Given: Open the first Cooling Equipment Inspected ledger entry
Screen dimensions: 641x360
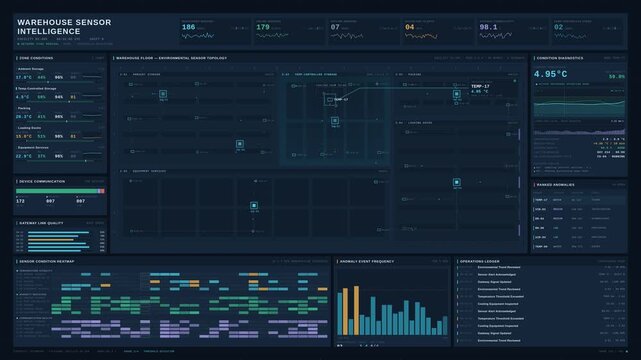Looking at the screenshot, I should coord(541,304).
